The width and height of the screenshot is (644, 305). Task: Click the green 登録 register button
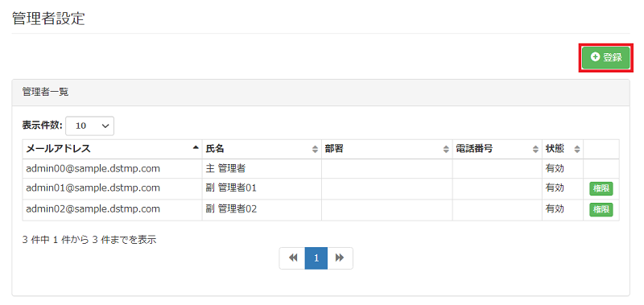click(x=606, y=57)
